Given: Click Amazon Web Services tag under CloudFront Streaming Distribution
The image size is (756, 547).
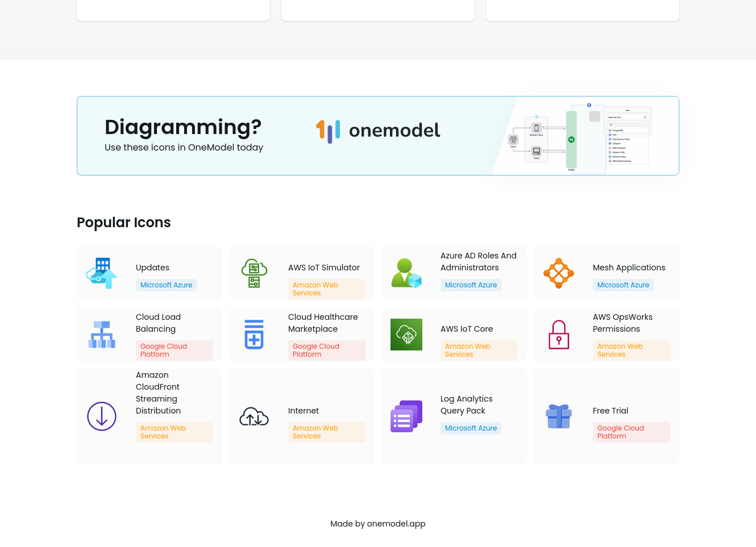Looking at the screenshot, I should 175,432.
